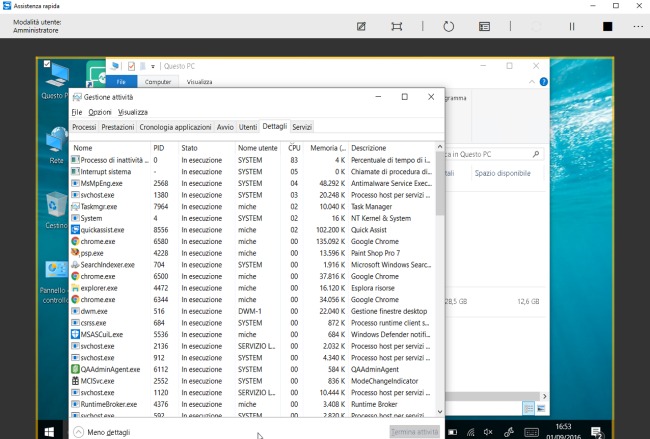Click the chrome.exe icon with PID 6580

click(x=75, y=241)
